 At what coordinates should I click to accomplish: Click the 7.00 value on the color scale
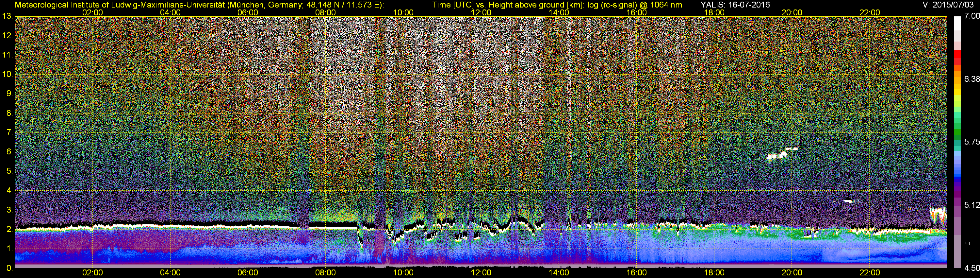coord(972,16)
